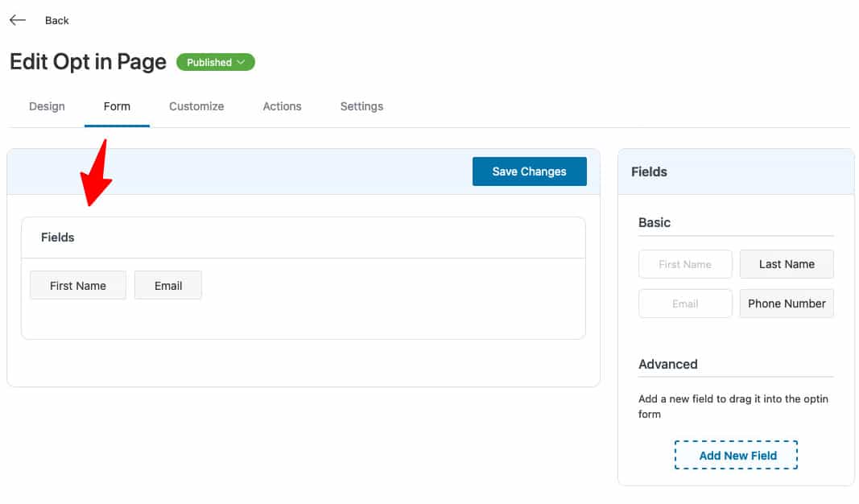The image size is (859, 504).
Task: Select the Form tab
Action: [117, 105]
